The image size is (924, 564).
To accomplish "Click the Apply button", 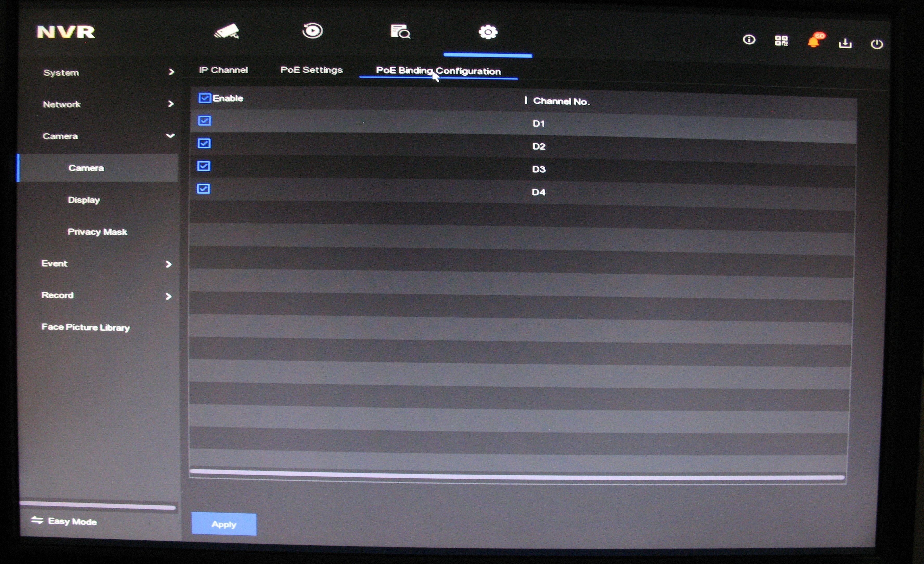I will 224,524.
